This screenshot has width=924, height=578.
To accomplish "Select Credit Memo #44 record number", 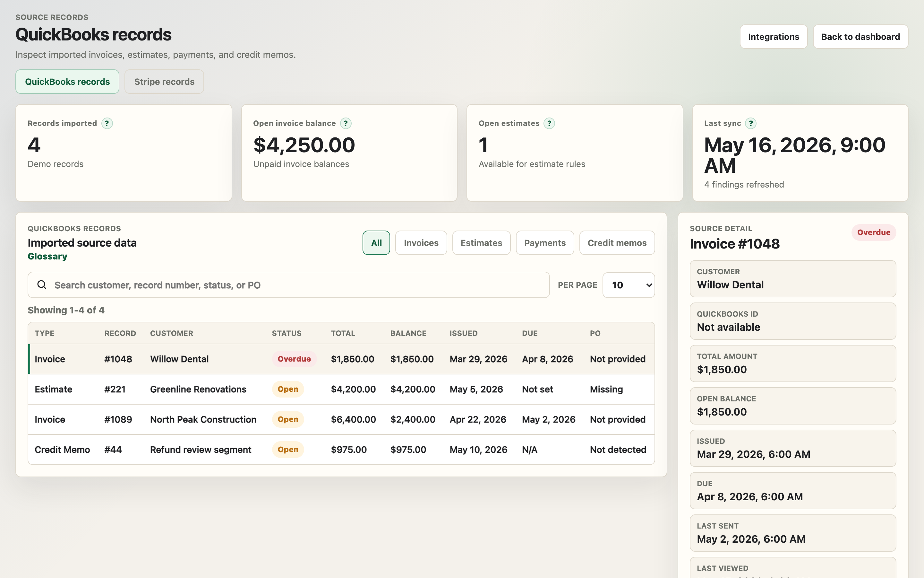I will coord(113,450).
